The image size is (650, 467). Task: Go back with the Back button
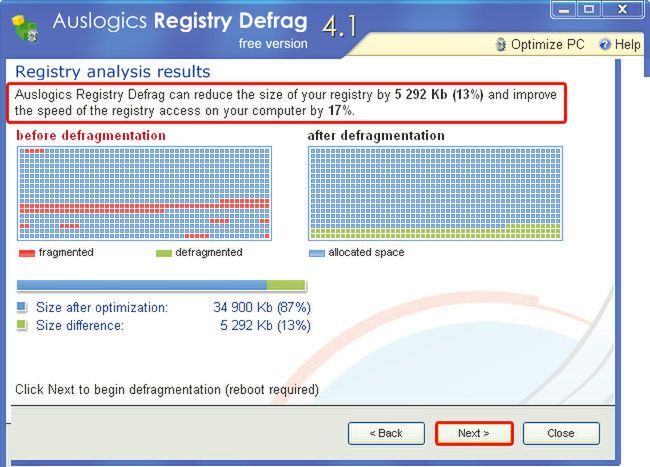(386, 433)
